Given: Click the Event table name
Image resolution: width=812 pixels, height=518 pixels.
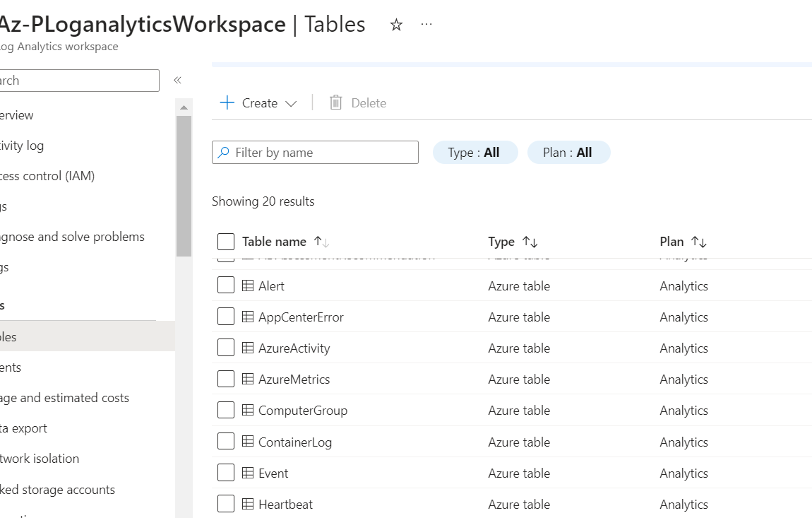Looking at the screenshot, I should click(273, 473).
